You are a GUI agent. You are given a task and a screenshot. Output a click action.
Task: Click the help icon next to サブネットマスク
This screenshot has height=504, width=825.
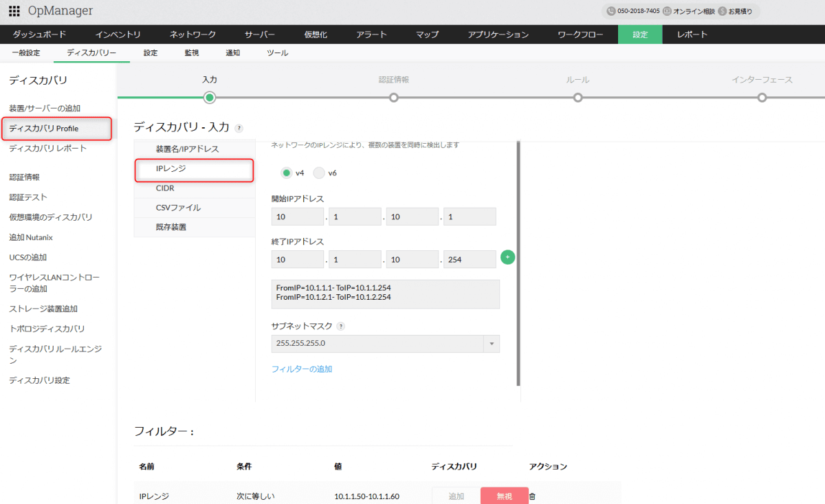(340, 327)
